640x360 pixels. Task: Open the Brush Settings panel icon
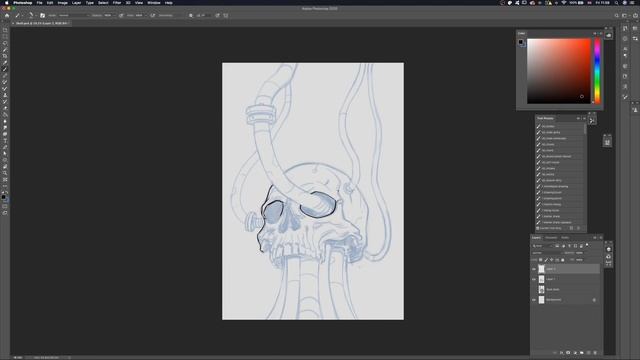[42, 16]
